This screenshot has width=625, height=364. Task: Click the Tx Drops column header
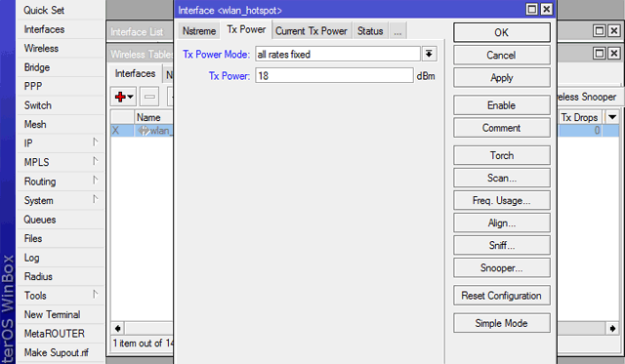(580, 117)
